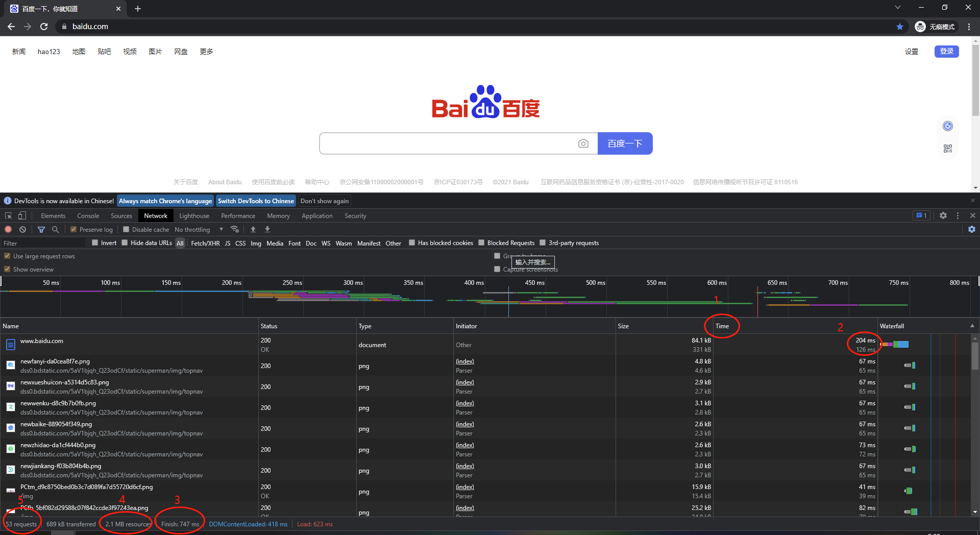980x535 pixels.
Task: Switch to the Application tab
Action: [x=317, y=216]
